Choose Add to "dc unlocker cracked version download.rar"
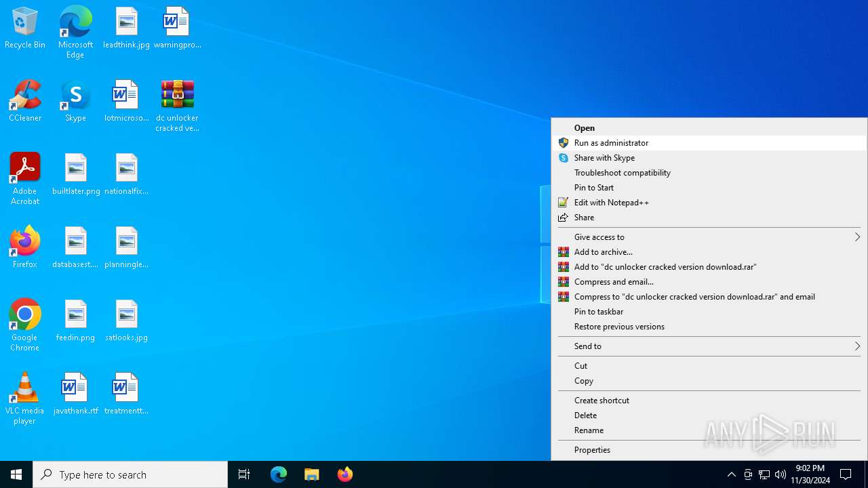Viewport: 868px width, 488px height. (x=709, y=267)
